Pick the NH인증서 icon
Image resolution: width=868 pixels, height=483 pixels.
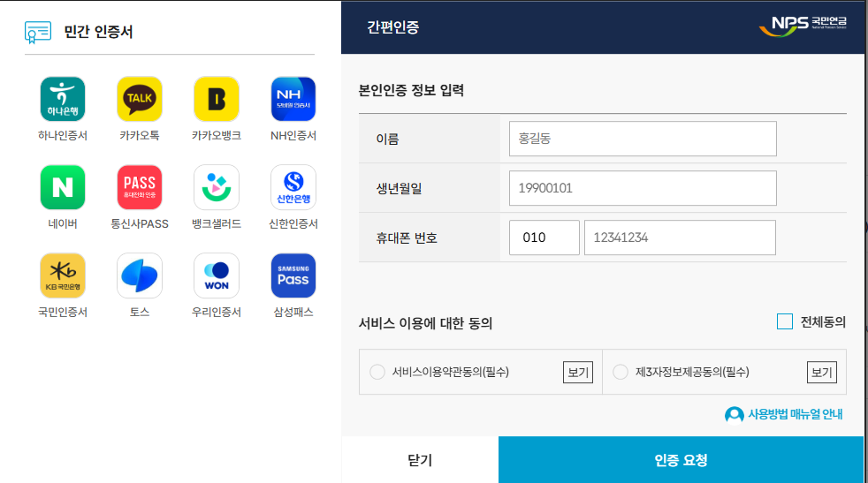293,99
